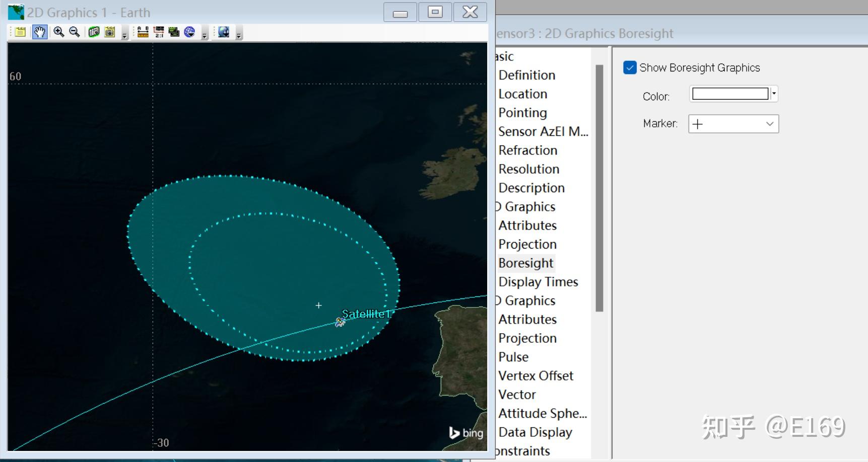Open 3D Graphics Attributes below Display Times
Viewport: 868px width, 462px height.
[x=527, y=319]
